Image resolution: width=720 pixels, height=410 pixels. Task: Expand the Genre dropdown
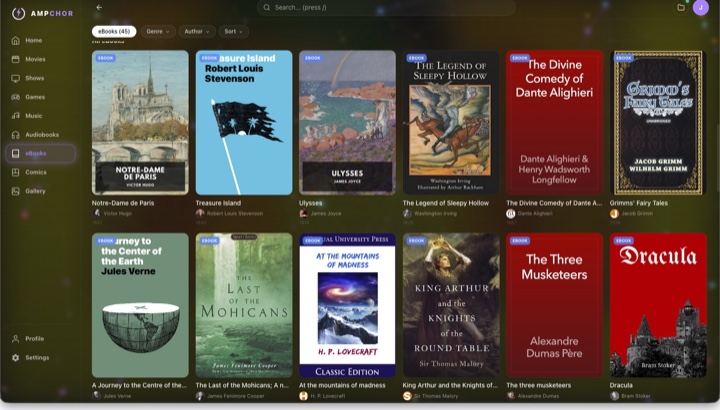tap(158, 31)
